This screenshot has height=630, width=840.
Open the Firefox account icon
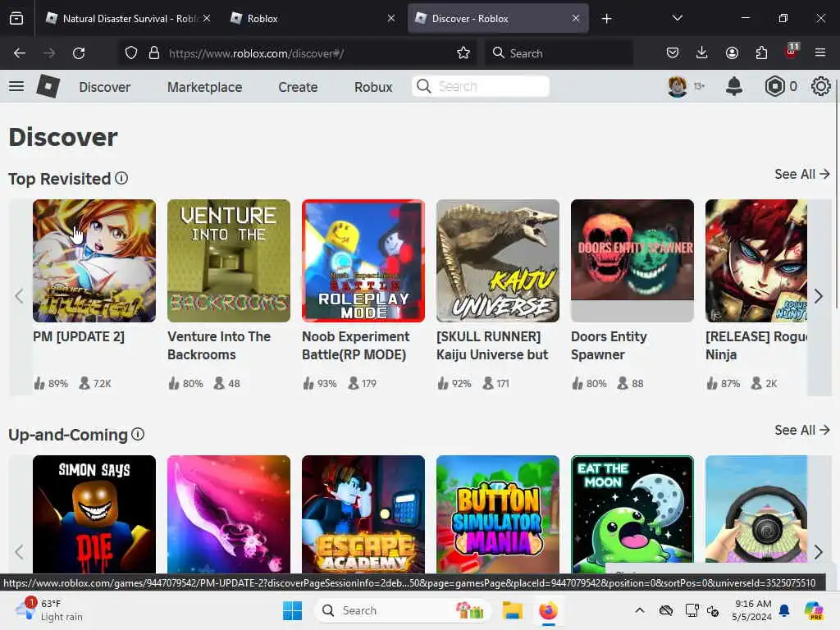click(732, 52)
